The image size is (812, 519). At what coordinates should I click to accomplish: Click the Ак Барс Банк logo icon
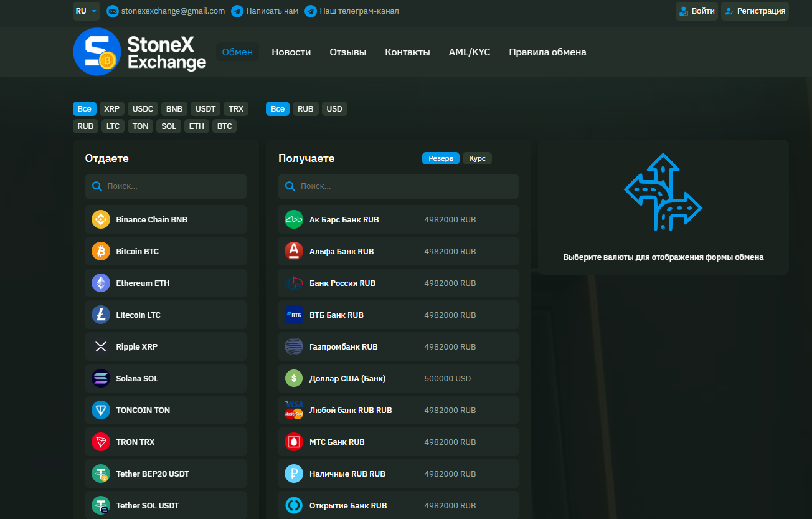click(294, 219)
